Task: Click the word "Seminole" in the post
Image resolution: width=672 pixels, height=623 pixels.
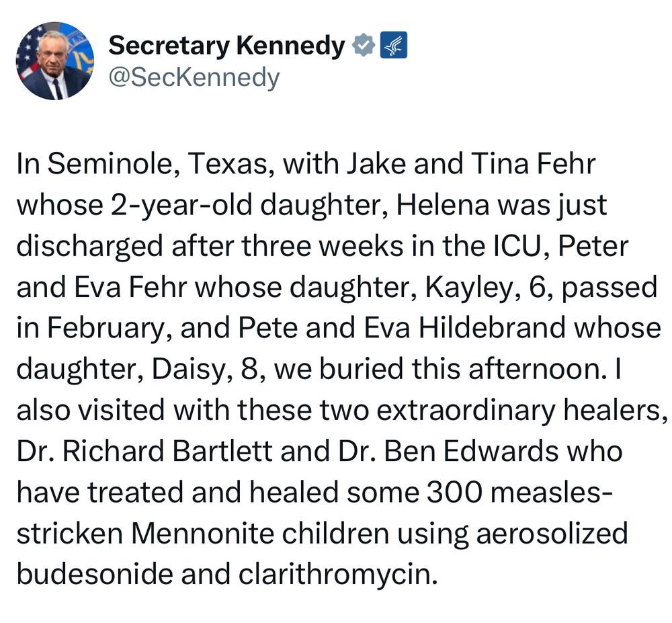Action: point(109,164)
